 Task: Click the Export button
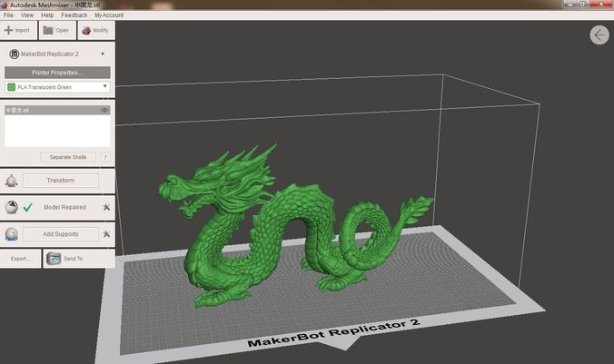[x=20, y=259]
